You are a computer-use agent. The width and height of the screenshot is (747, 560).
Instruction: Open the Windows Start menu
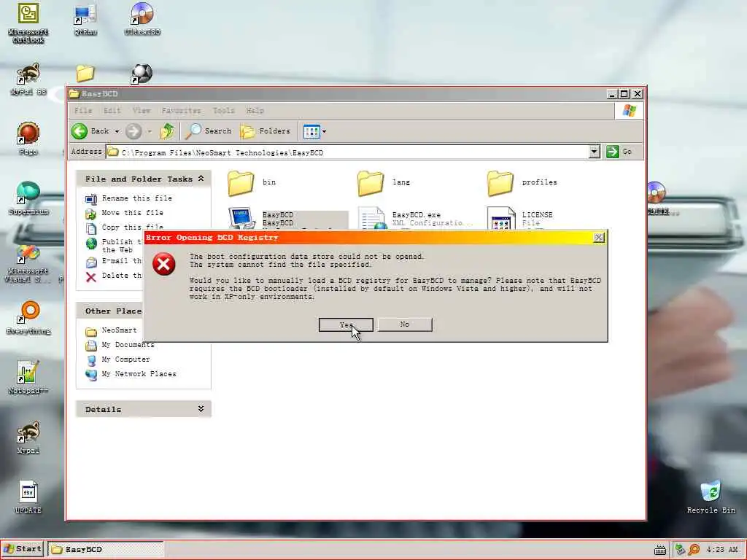23,549
